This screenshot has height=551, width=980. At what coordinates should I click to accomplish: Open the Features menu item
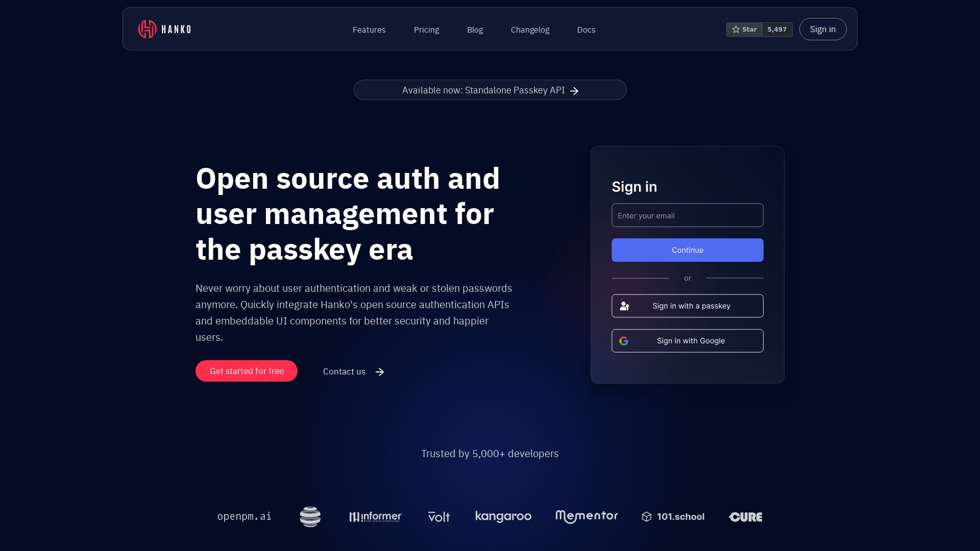369,30
